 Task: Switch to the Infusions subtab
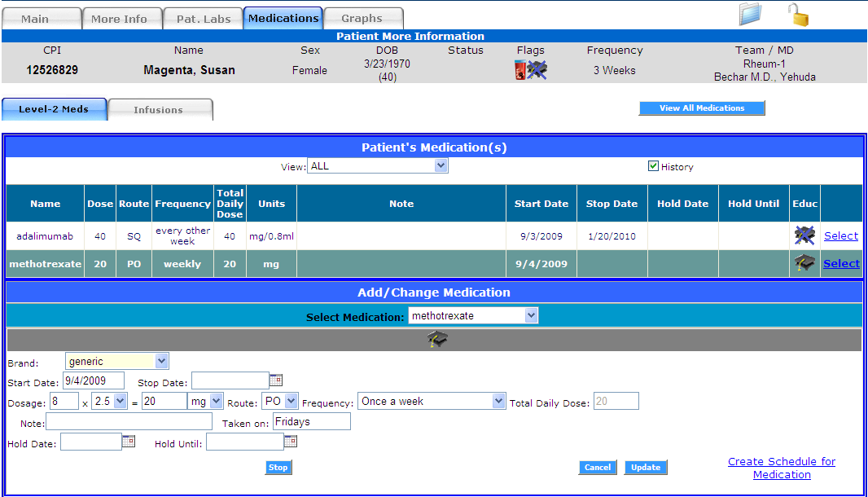160,110
